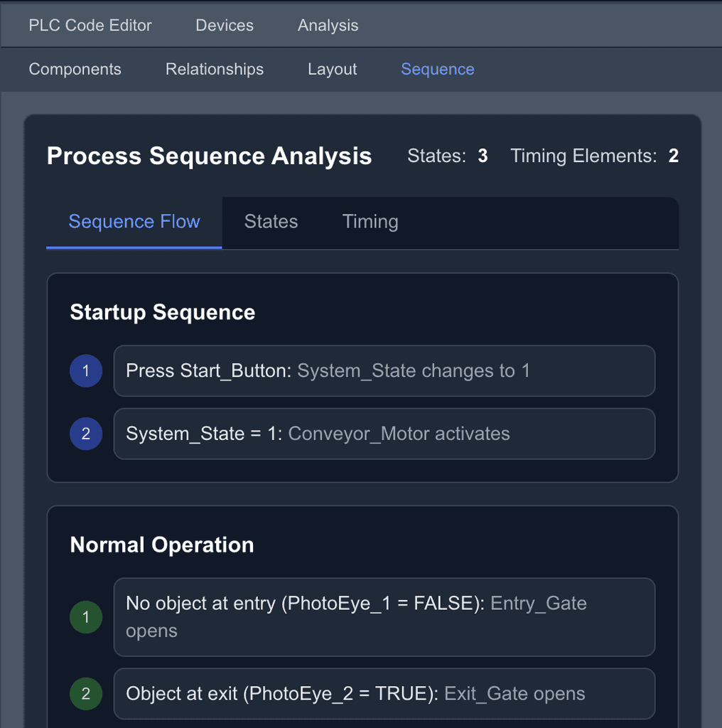Click the Entry_Gate opens step
This screenshot has height=728, width=722.
tap(384, 617)
